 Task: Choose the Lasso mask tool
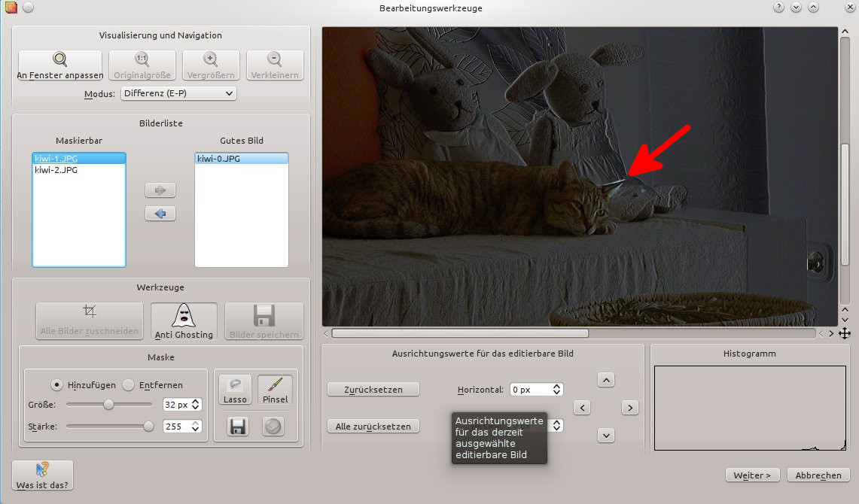(x=235, y=390)
